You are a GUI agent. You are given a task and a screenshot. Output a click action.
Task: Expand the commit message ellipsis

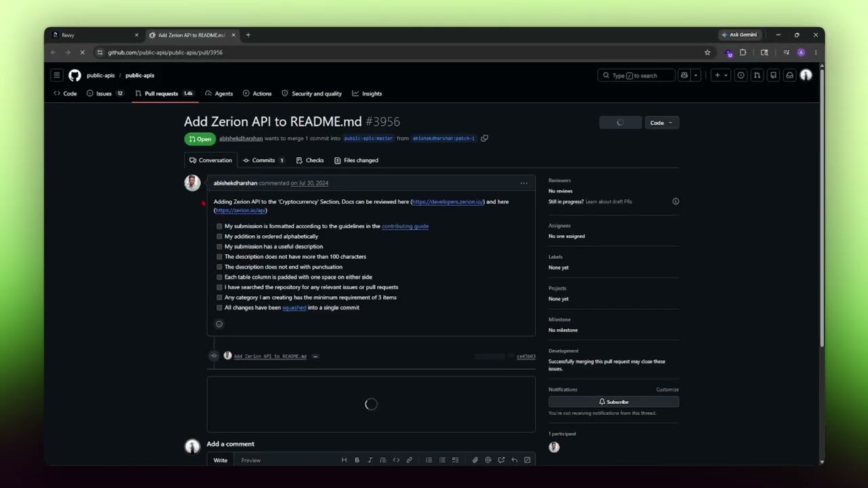coord(315,356)
